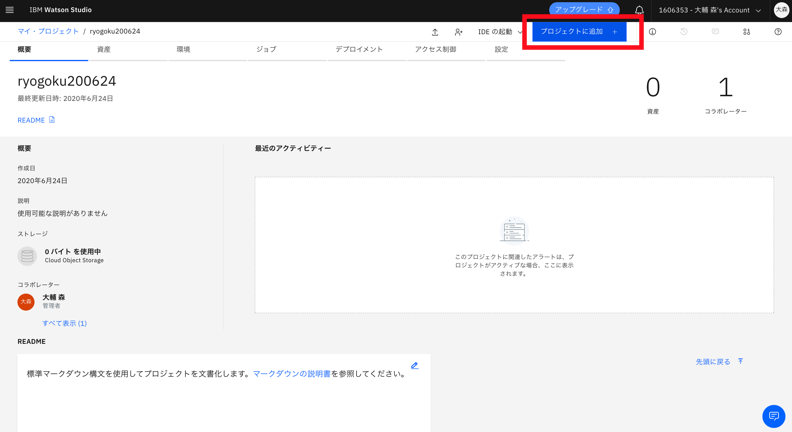Click the notifications bell icon
Screen dimensions: 792x432
click(x=639, y=10)
